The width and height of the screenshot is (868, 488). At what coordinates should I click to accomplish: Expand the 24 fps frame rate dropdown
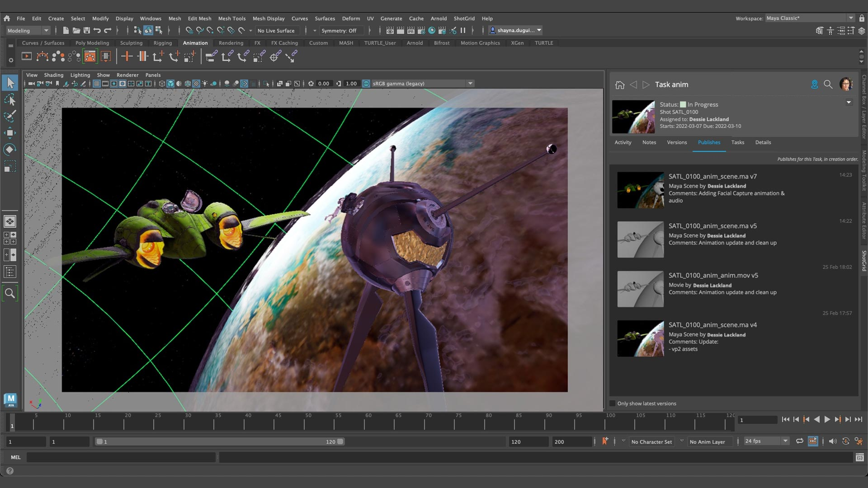[766, 441]
